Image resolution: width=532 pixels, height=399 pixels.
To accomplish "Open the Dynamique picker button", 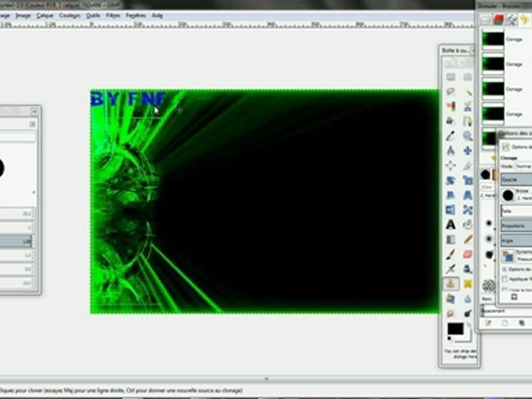I will pos(508,256).
